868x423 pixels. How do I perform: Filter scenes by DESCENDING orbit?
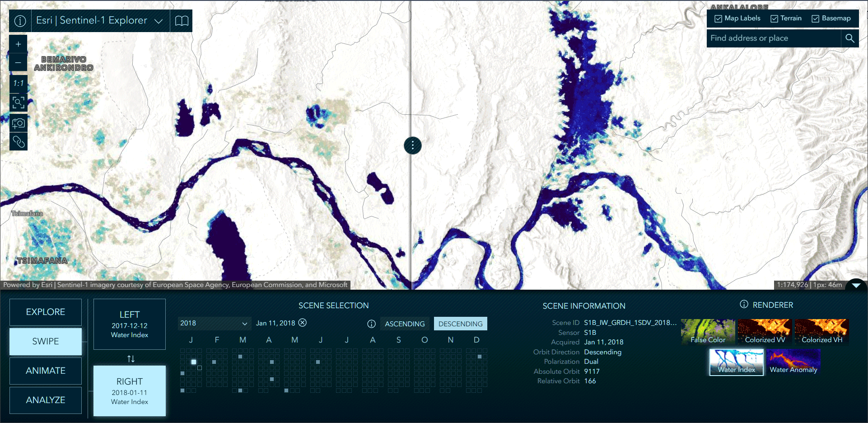click(x=460, y=324)
